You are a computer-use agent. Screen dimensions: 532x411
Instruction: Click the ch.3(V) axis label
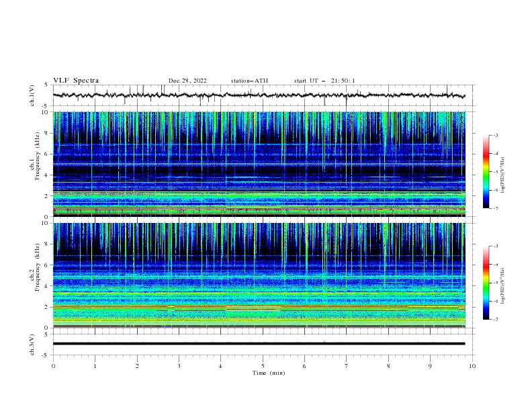(x=32, y=345)
